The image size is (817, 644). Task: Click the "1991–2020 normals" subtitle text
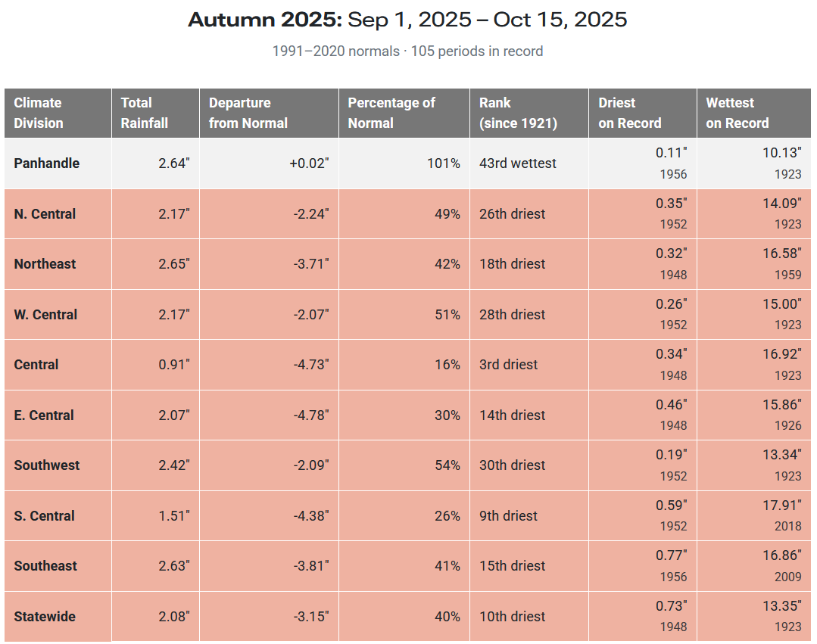coord(335,51)
